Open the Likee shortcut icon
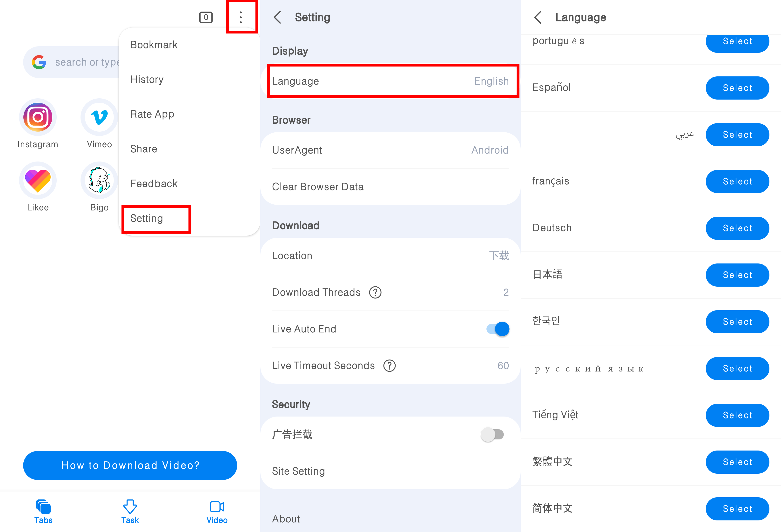 click(38, 181)
